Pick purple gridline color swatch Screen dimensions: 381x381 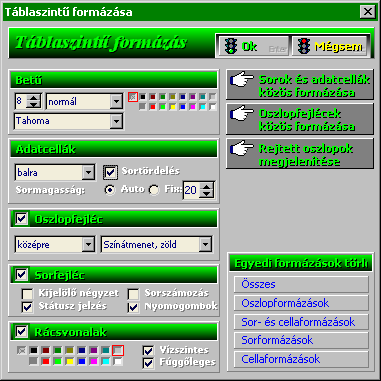[x=94, y=350]
